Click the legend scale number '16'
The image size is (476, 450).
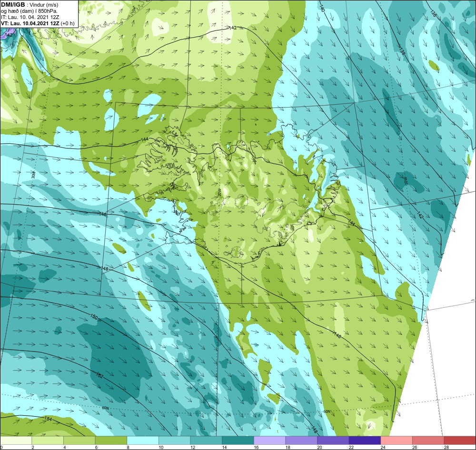[x=256, y=447]
